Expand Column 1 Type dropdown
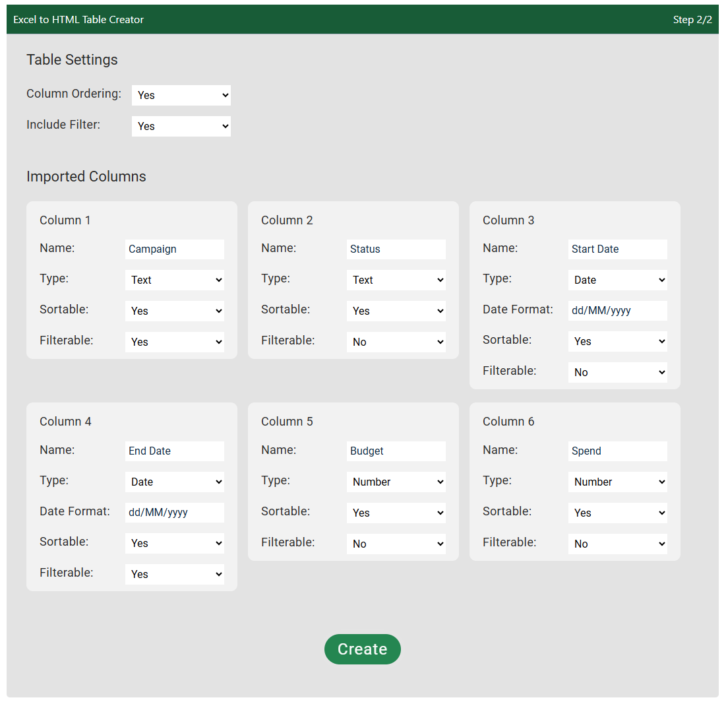Screen dimensions: 728x706 (174, 280)
